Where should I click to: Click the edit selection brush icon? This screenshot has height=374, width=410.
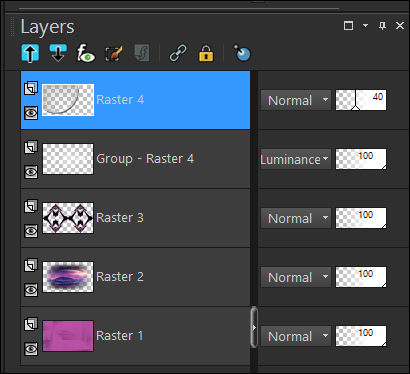(114, 53)
